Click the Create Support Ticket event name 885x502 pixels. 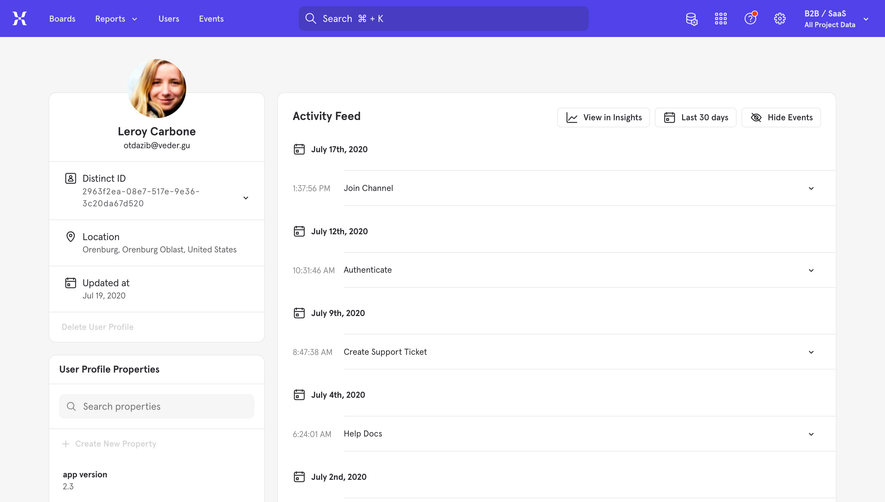pos(385,352)
